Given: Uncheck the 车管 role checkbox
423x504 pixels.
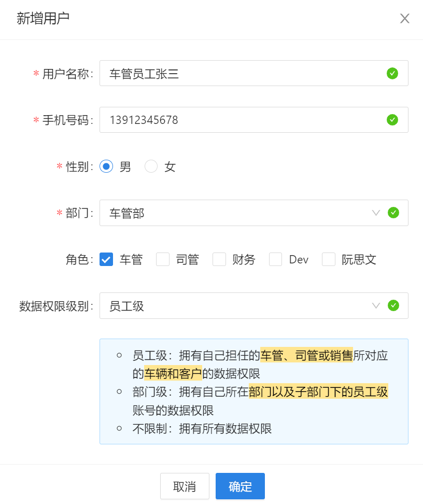Looking at the screenshot, I should (x=106, y=259).
